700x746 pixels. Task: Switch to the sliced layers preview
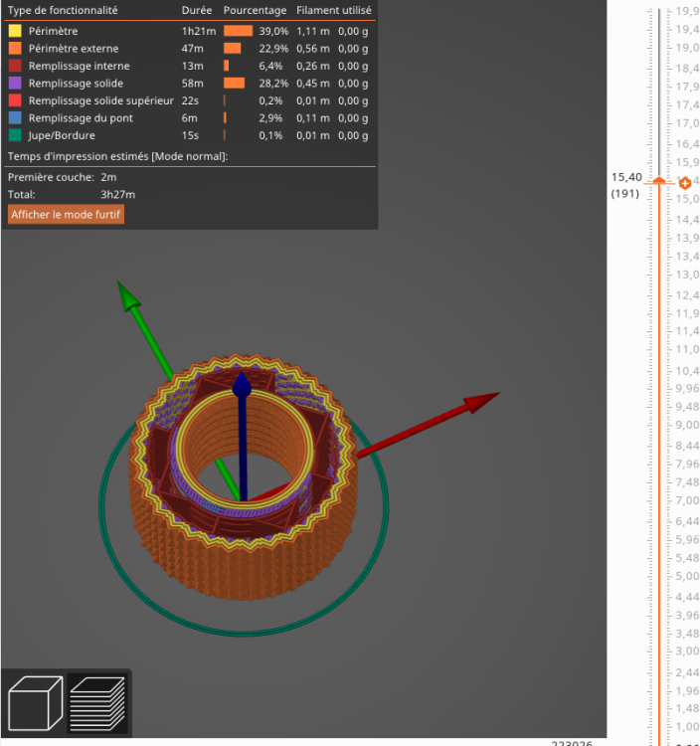(98, 703)
